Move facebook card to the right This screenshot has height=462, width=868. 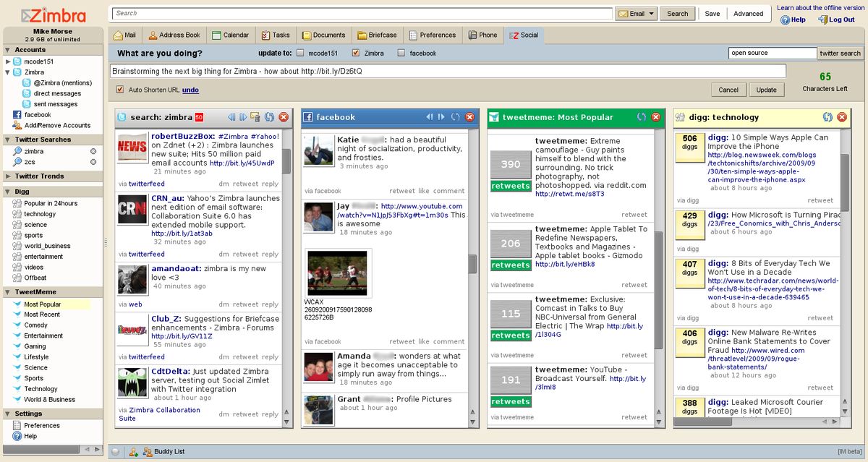pos(441,117)
